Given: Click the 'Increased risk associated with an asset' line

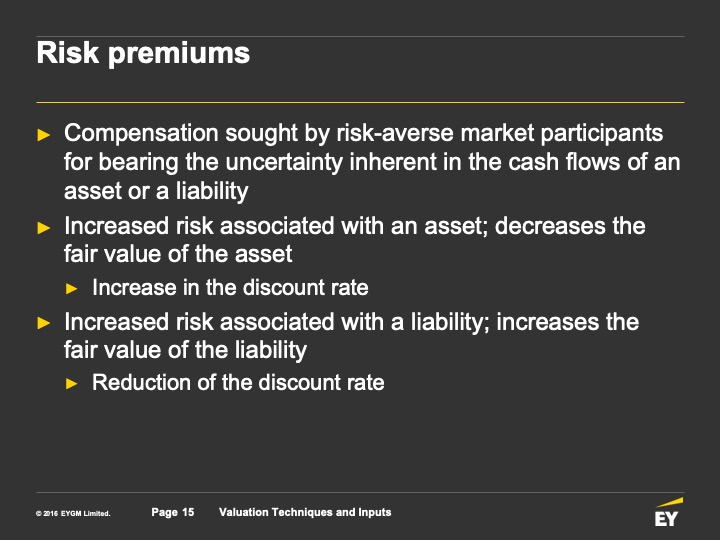Looking at the screenshot, I should point(355,226).
